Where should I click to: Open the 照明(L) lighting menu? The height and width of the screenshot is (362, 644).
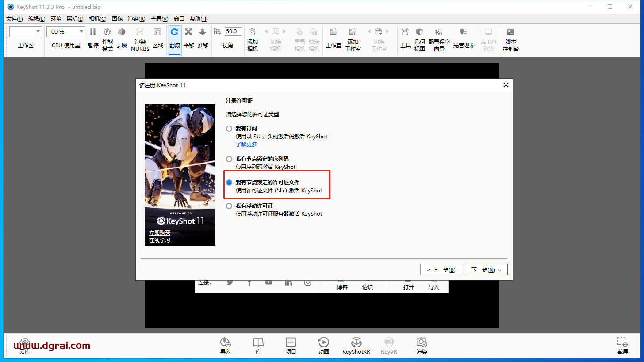(75, 19)
